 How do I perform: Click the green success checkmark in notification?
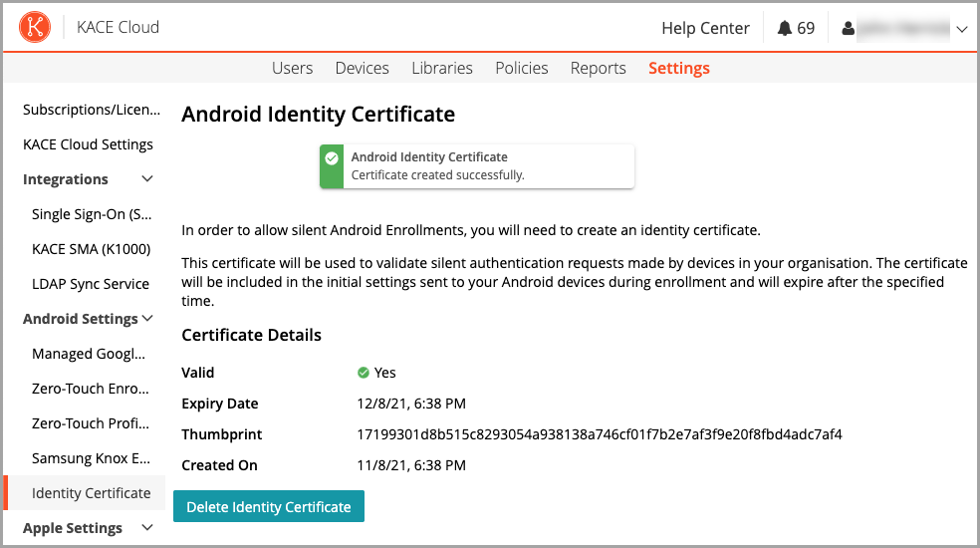[x=332, y=157]
